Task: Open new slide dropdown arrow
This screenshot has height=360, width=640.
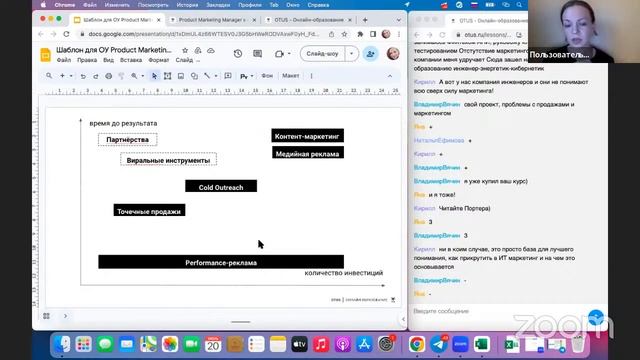Action: coord(71,76)
